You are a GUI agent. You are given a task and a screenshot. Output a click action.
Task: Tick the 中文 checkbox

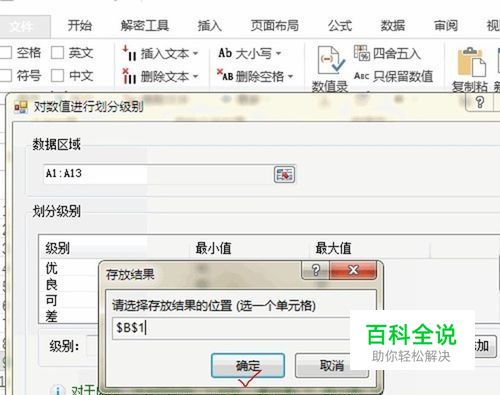pos(57,75)
